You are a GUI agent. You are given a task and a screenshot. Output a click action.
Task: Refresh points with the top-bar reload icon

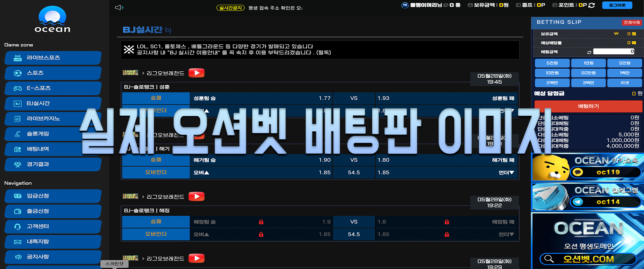[592, 5]
